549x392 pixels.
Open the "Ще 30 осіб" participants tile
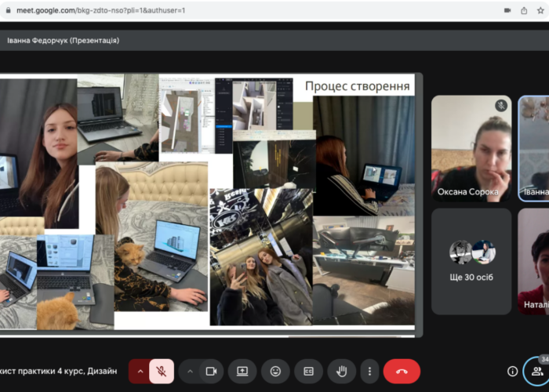pyautogui.click(x=471, y=261)
